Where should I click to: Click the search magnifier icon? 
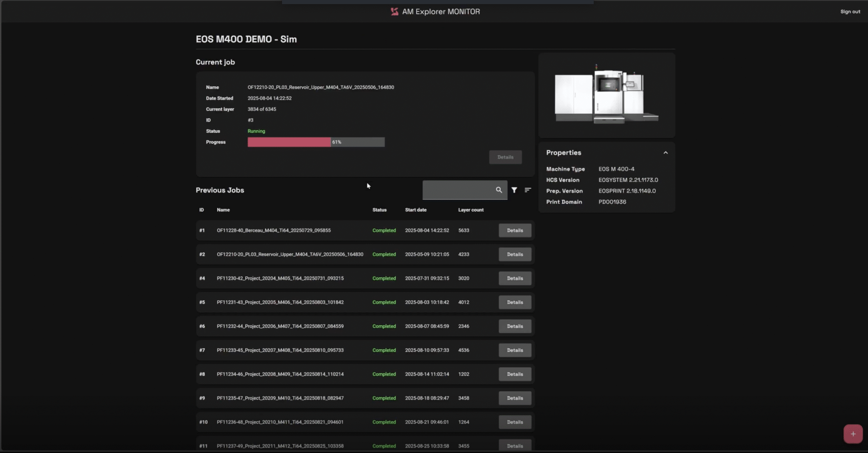pos(498,190)
